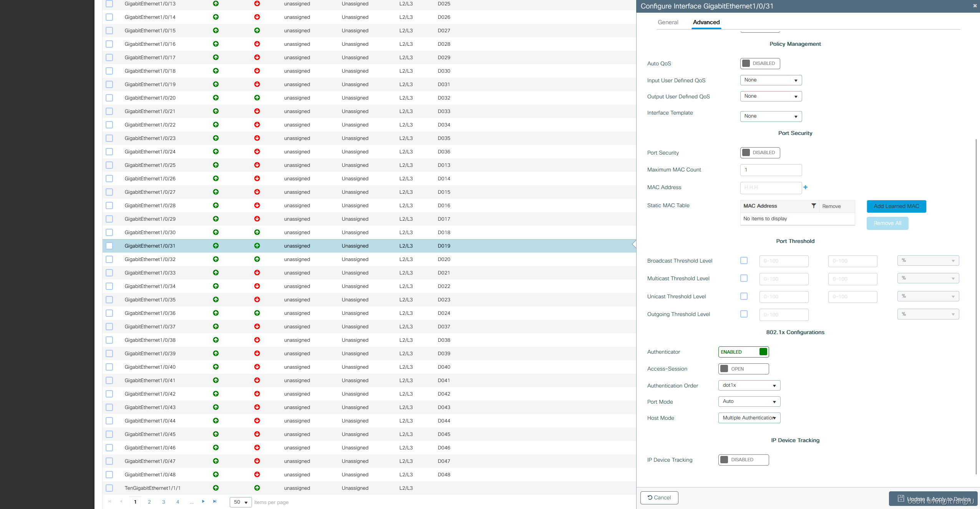Viewport: 980px width, 509px height.
Task: Click the Maximum MAC Count field
Action: (771, 170)
